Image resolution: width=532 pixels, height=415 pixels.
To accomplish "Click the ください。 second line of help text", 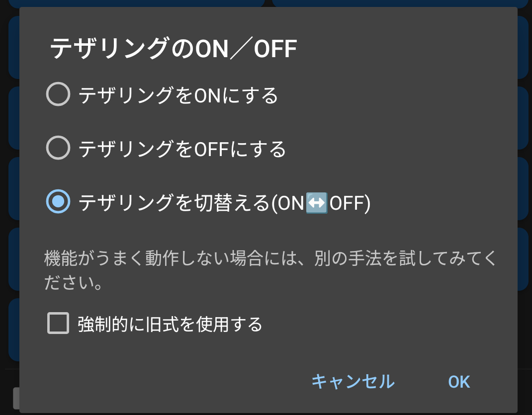I will click(73, 282).
